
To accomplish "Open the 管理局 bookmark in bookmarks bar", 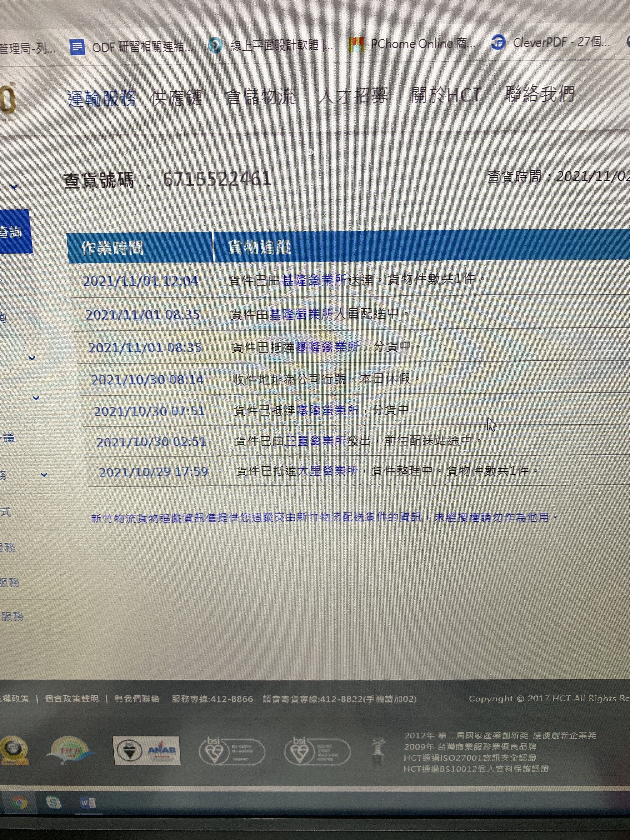I will click(27, 49).
